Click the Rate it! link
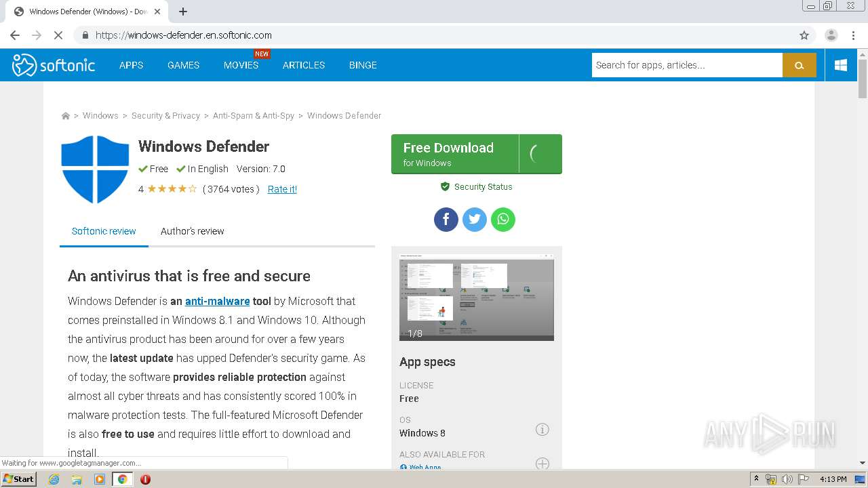The width and height of the screenshot is (868, 488). click(x=282, y=189)
